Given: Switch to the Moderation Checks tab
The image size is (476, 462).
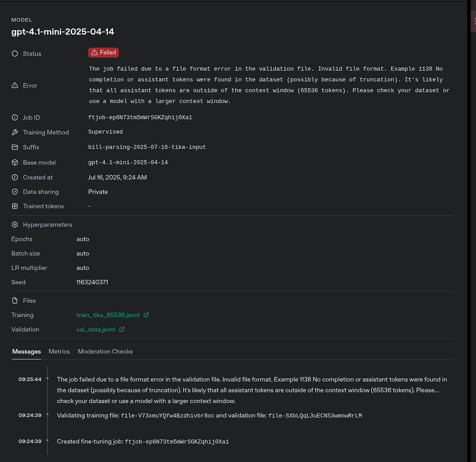Looking at the screenshot, I should point(105,352).
